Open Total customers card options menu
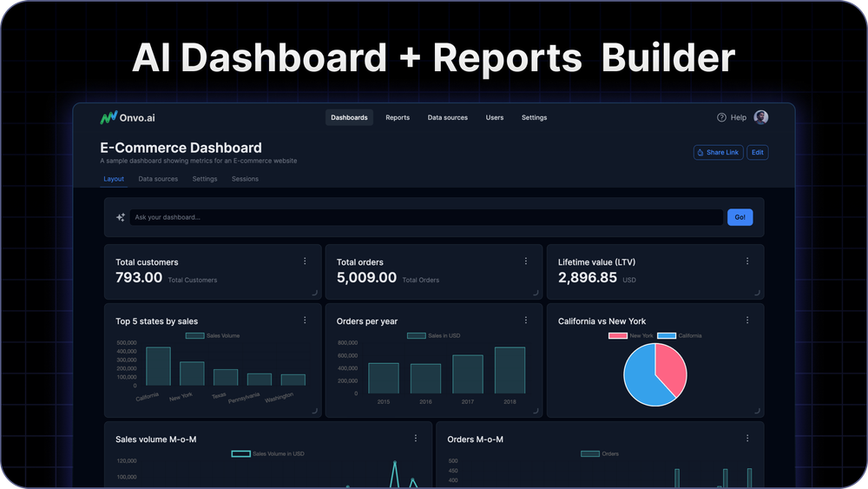The width and height of the screenshot is (868, 489). coord(305,261)
